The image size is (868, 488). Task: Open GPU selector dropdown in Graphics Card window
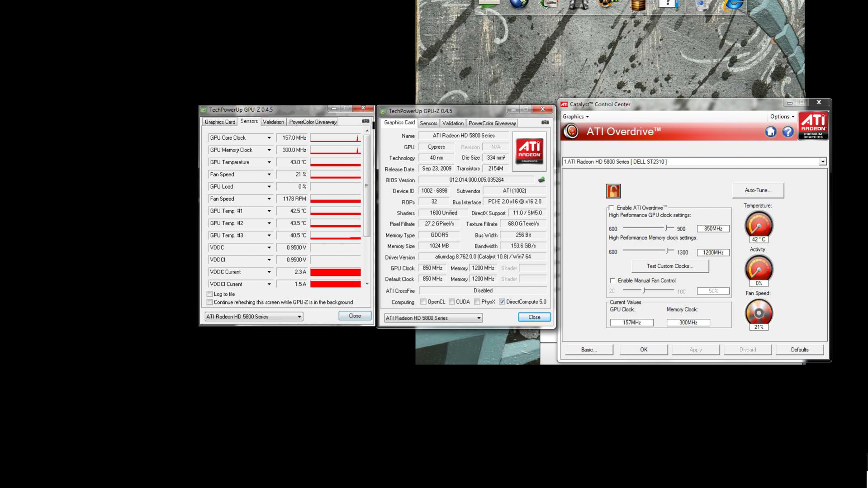coord(433,318)
